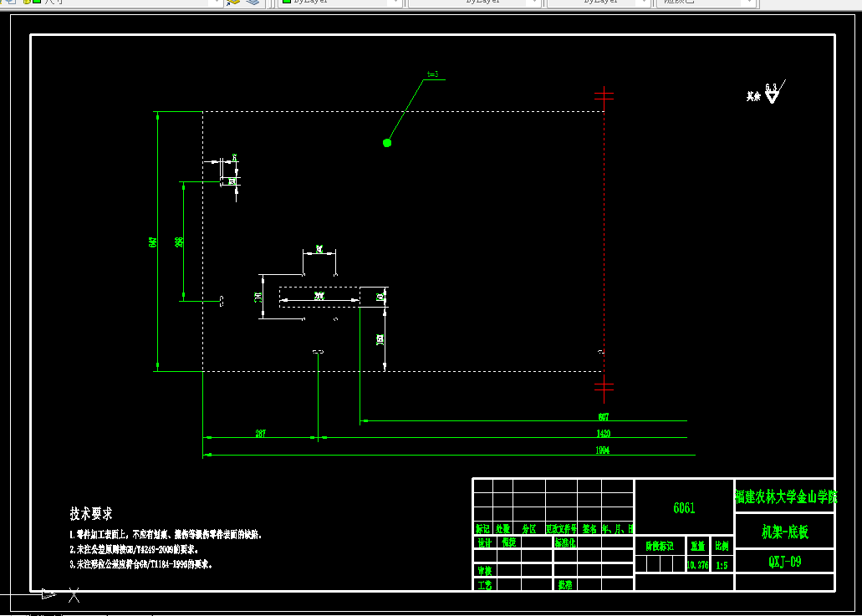Select the '160' vertical dimension below slot
Screen dimensions: 862x616
pyautogui.click(x=380, y=339)
